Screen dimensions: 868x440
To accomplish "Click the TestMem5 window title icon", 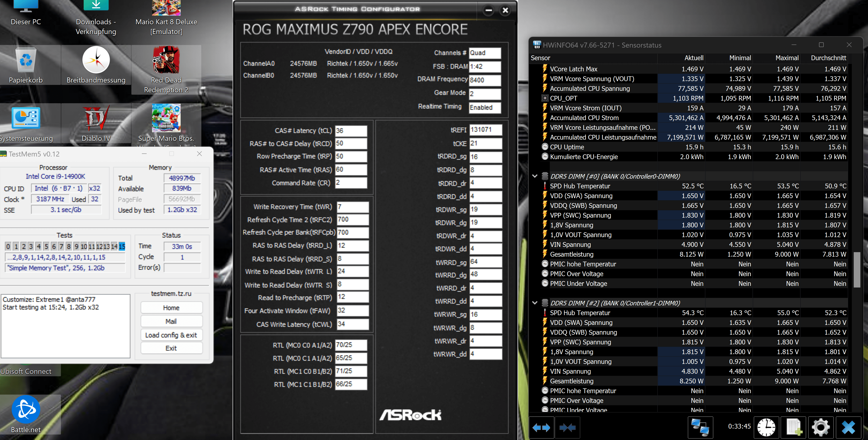I will coord(3,154).
